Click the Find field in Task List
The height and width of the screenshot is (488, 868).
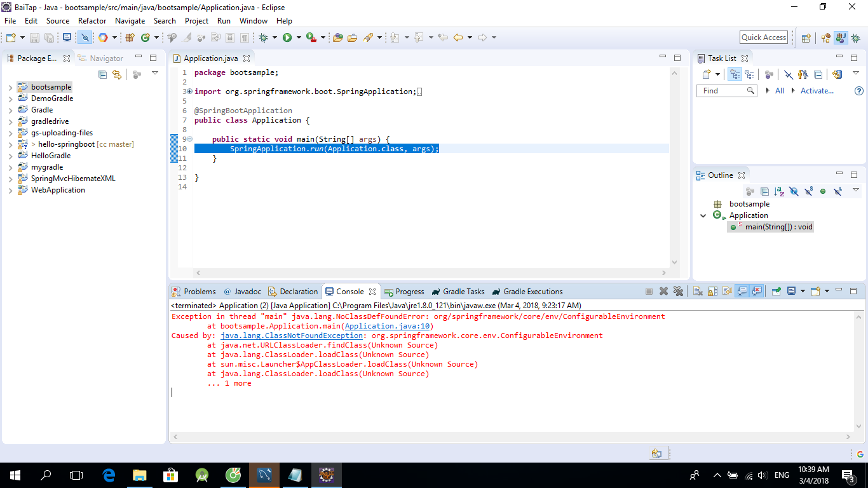721,91
